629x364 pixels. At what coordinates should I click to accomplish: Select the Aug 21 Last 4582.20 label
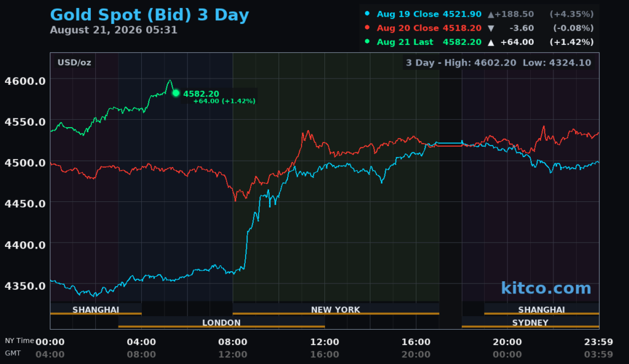(429, 42)
